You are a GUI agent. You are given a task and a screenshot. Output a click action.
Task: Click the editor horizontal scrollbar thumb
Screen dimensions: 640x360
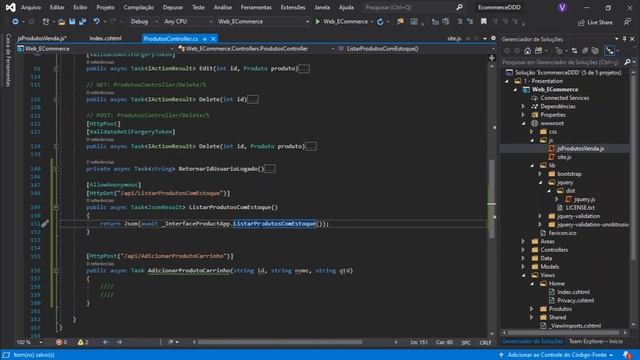click(x=280, y=342)
